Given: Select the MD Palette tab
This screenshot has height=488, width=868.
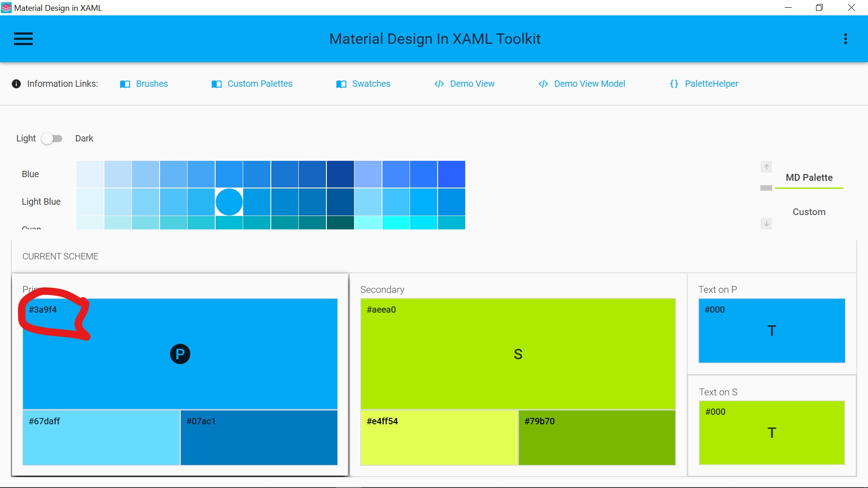Looking at the screenshot, I should (x=809, y=177).
